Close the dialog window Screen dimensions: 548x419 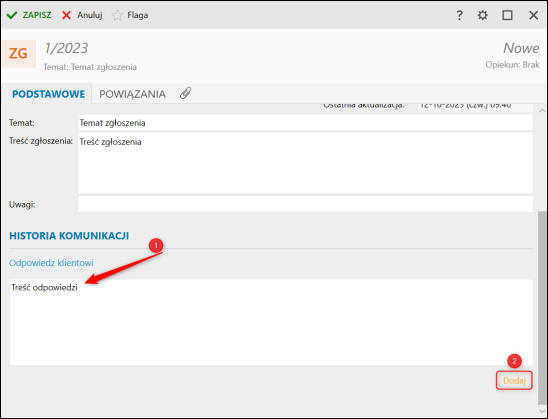coord(533,15)
